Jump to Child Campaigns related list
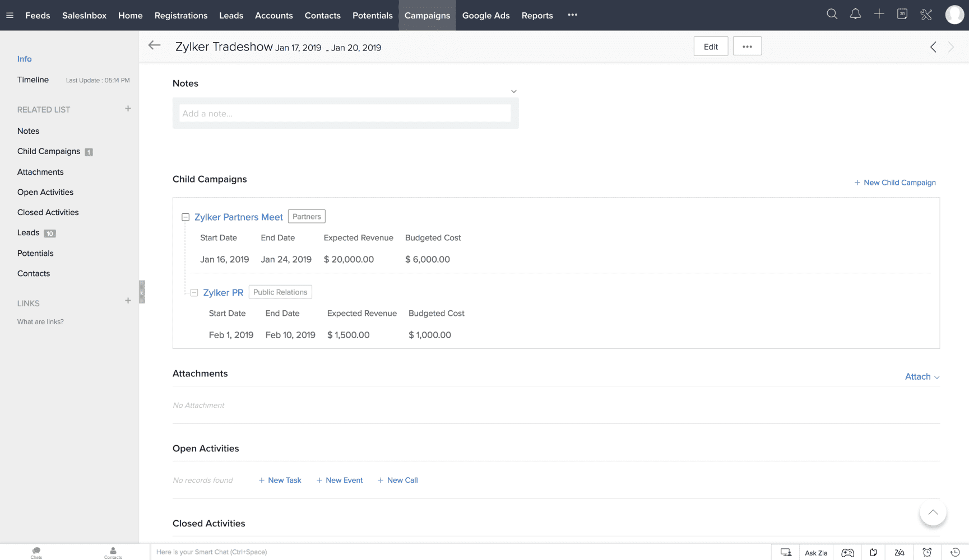The width and height of the screenshot is (969, 560). coord(49,151)
